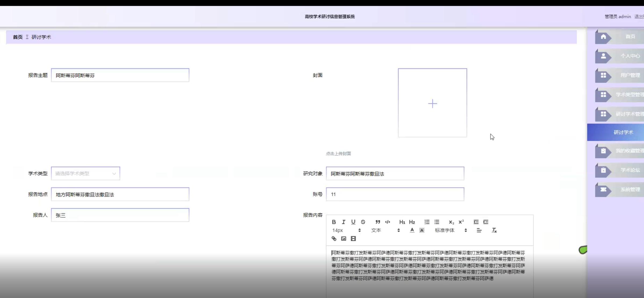Image resolution: width=644 pixels, height=298 pixels.
Task: Apply italic formatting in the editor toolbar
Action: click(344, 222)
